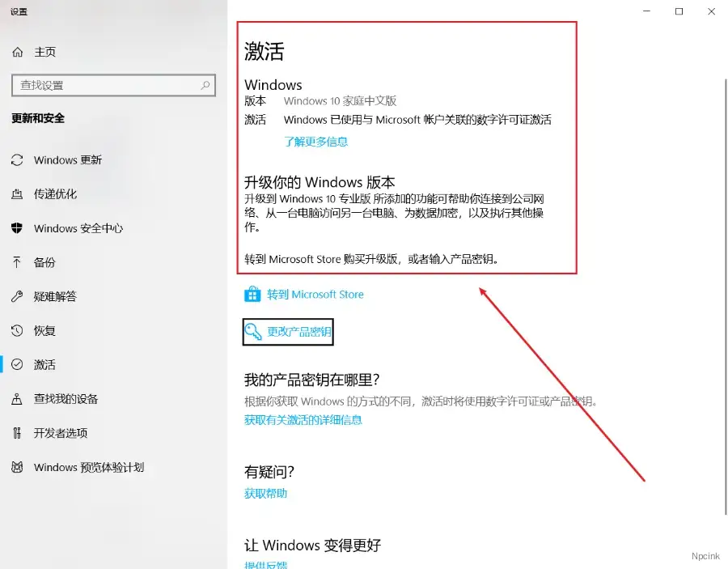728x569 pixels.
Task: Click the 疑难解答 wrench icon
Action: click(17, 296)
